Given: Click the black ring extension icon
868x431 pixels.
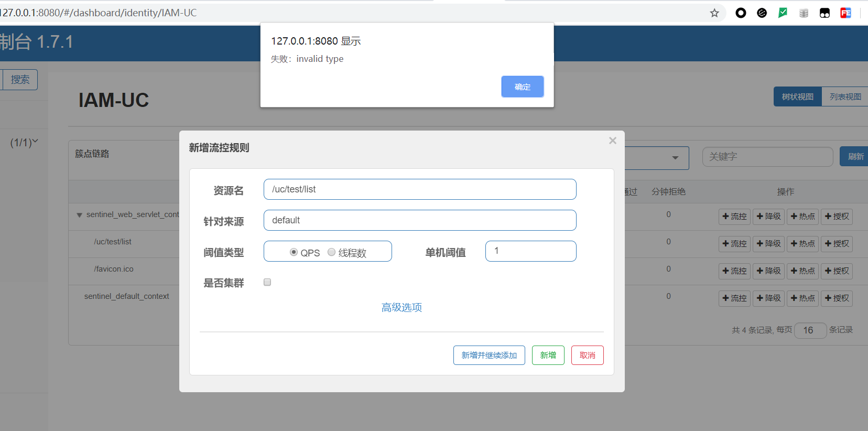Looking at the screenshot, I should click(x=741, y=13).
